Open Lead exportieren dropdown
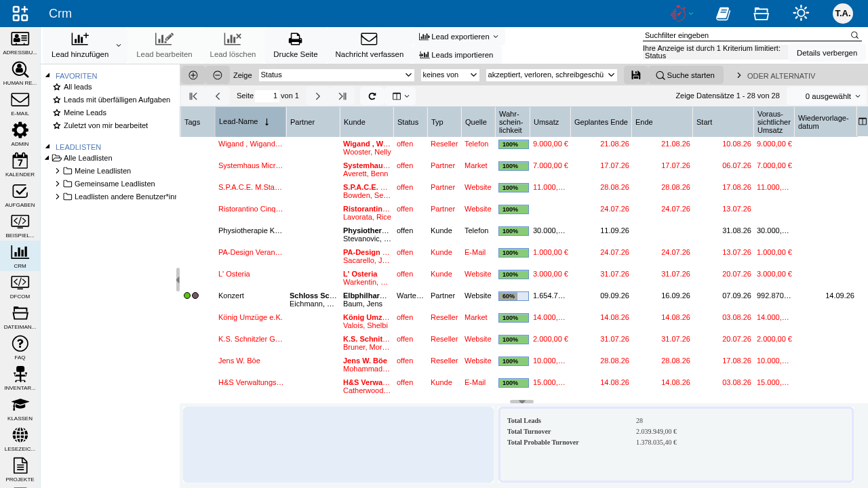The height and width of the screenshot is (488, 868). (459, 37)
